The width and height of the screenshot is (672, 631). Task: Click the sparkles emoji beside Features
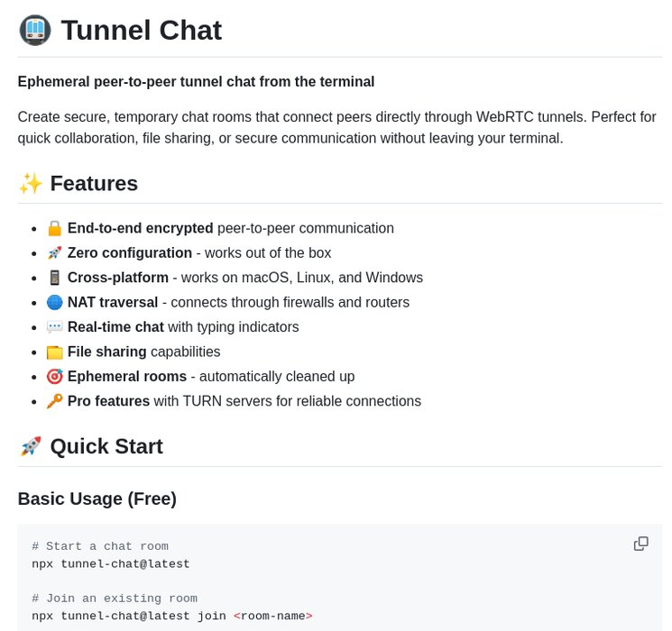tap(31, 183)
